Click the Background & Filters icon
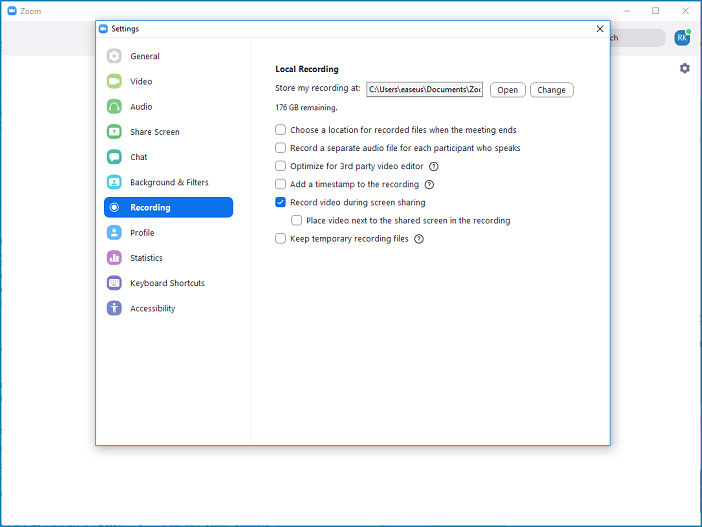 coord(114,183)
